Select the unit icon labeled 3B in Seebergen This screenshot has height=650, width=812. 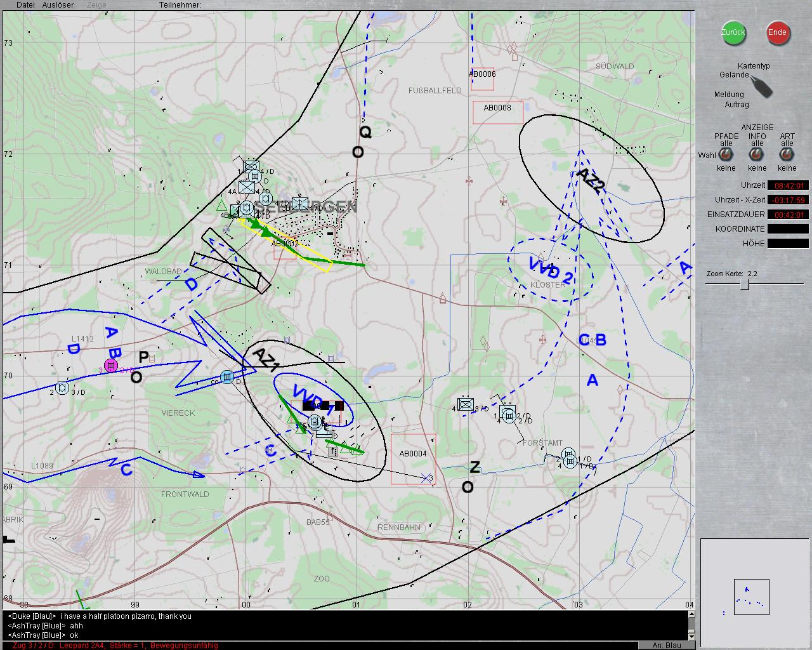click(x=300, y=203)
